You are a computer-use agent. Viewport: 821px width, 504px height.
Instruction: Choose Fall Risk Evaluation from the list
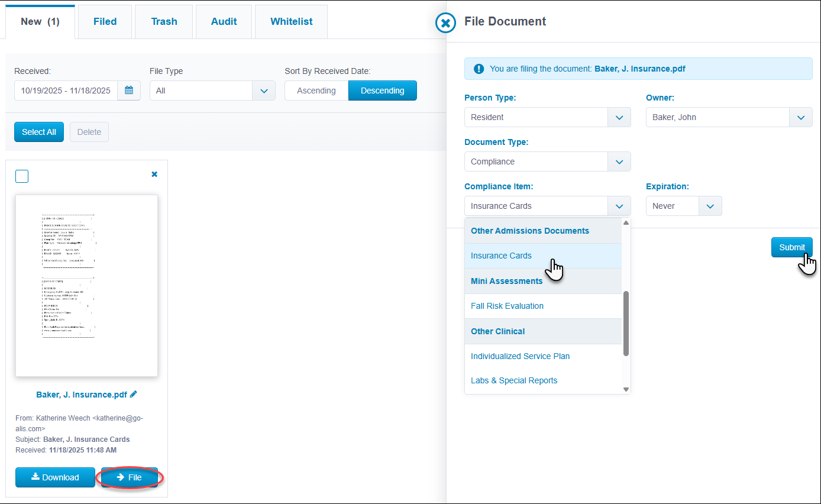507,306
